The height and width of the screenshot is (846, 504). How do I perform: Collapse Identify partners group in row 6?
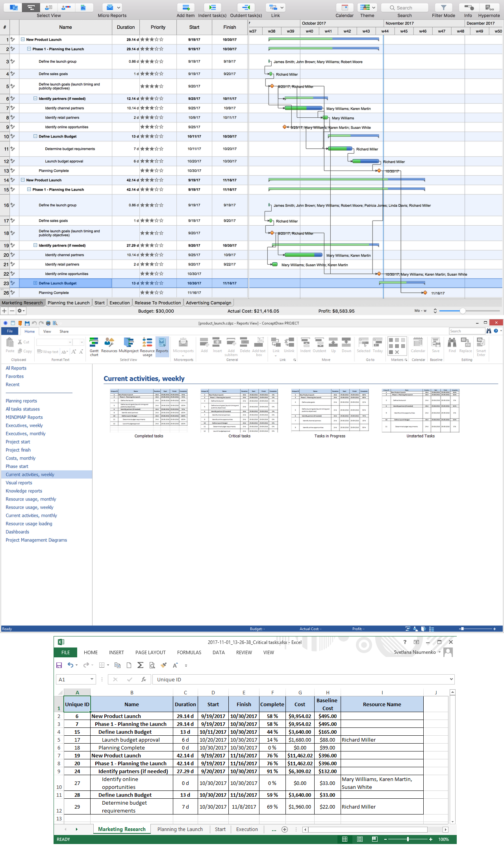tap(35, 98)
